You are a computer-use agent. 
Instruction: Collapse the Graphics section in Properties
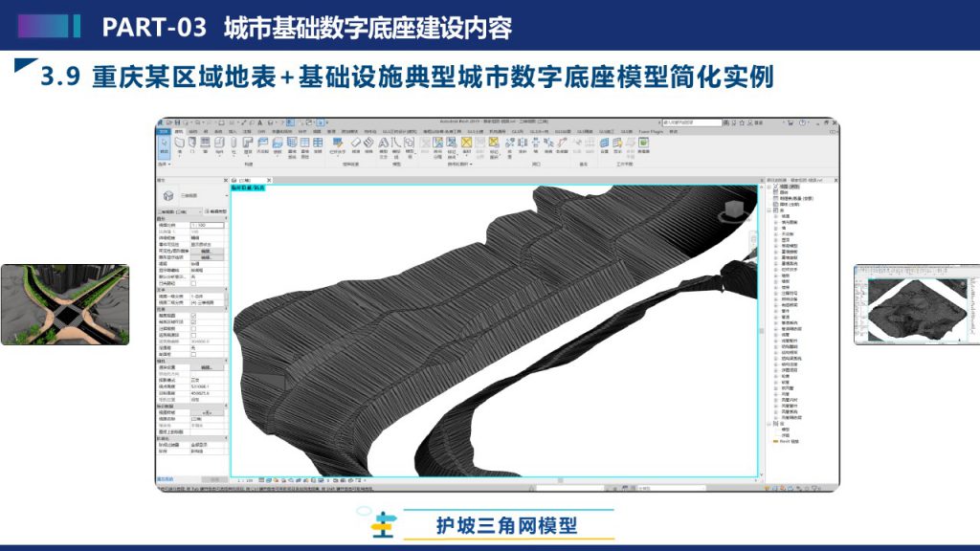(226, 218)
